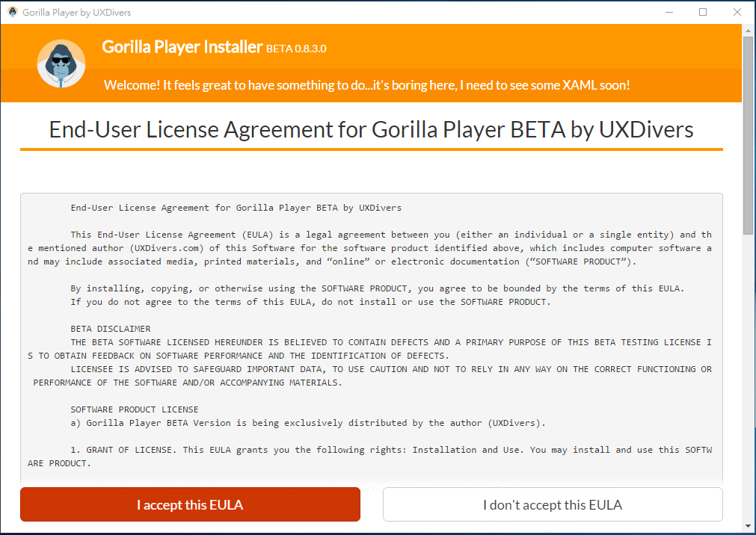Image resolution: width=756 pixels, height=535 pixels.
Task: Click the 'BETA DISCLAIMER' line in EULA text
Action: [111, 329]
